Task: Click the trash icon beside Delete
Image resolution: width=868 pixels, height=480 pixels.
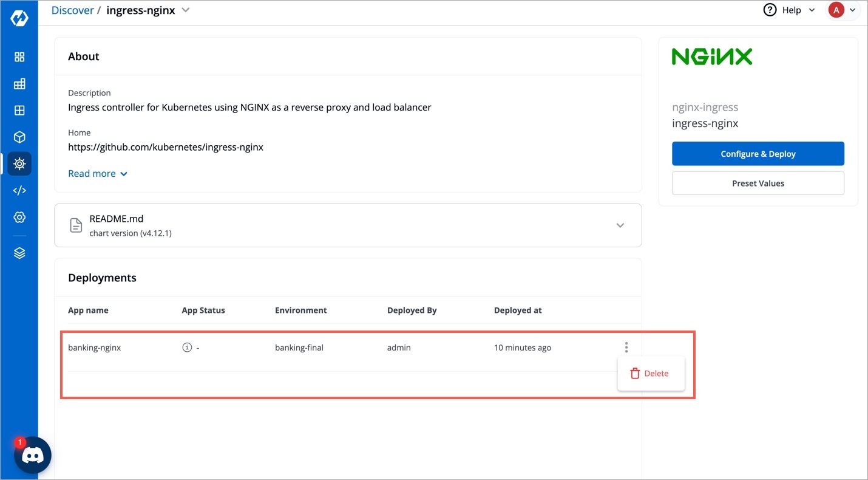Action: click(635, 374)
